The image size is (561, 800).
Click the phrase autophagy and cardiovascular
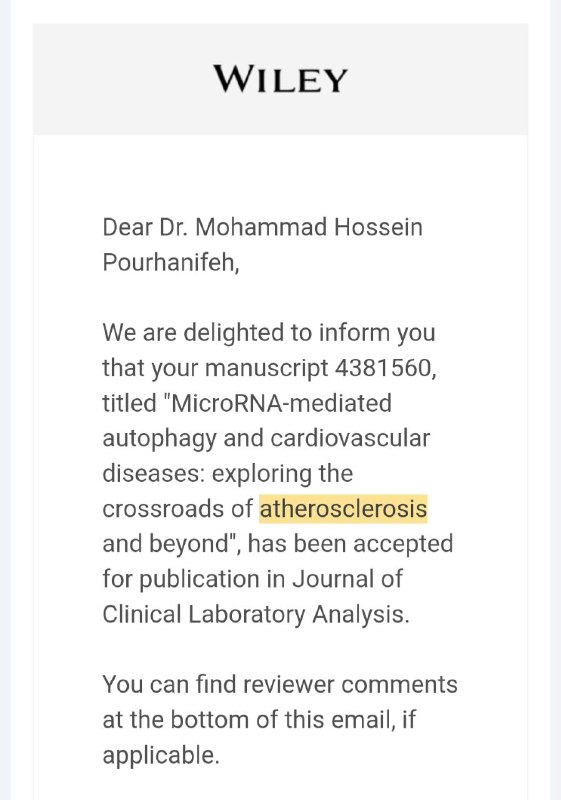(x=266, y=439)
